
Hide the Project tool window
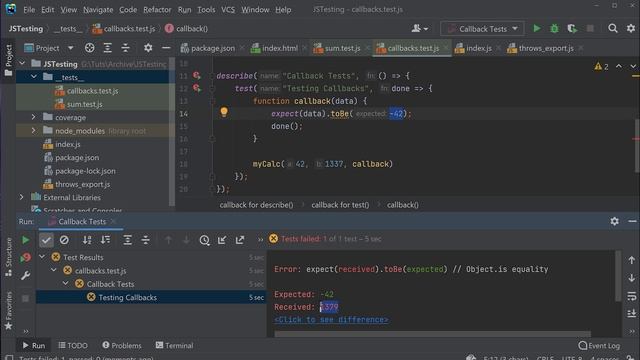166,48
